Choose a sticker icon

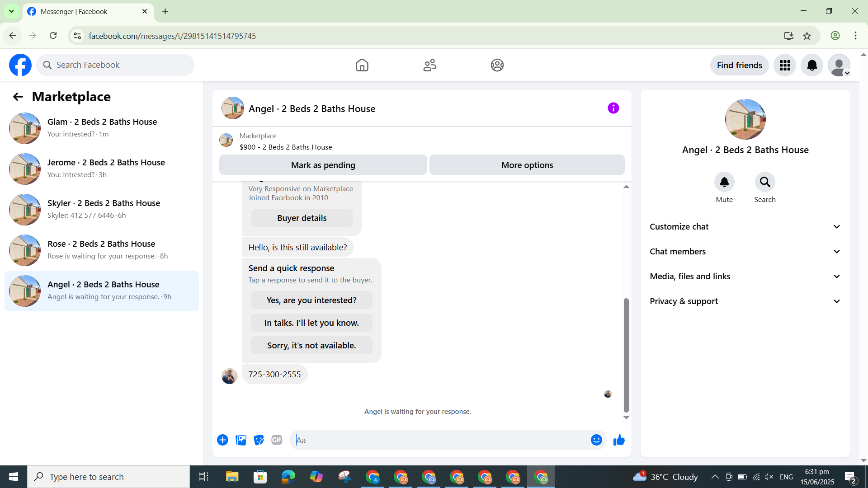pos(259,440)
